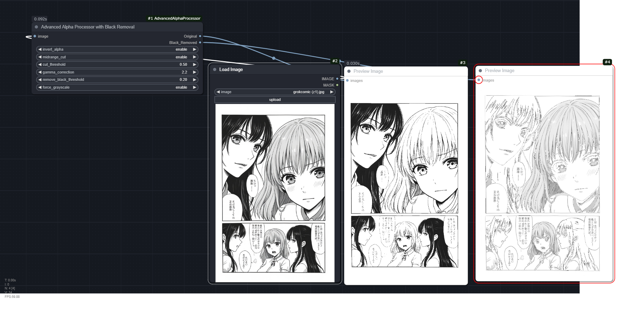
Task: Click the '#3' badge above Preview Image
Action: 463,63
